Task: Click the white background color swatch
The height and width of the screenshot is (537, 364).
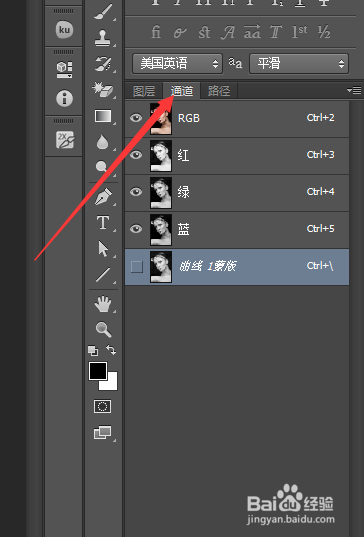Action: [x=112, y=384]
